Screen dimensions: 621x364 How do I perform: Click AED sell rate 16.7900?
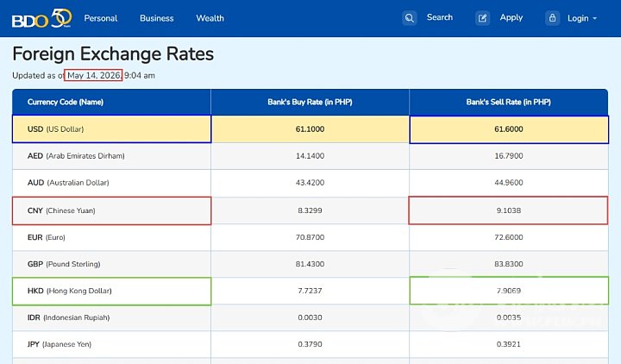coord(509,156)
